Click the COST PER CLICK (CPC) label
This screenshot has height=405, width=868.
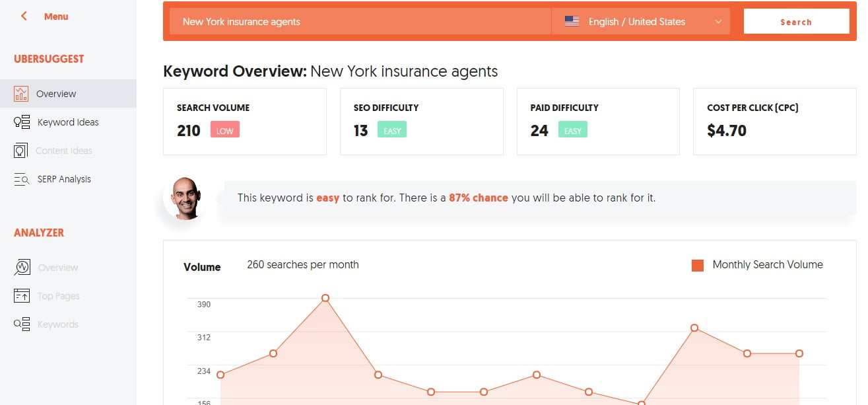click(752, 107)
